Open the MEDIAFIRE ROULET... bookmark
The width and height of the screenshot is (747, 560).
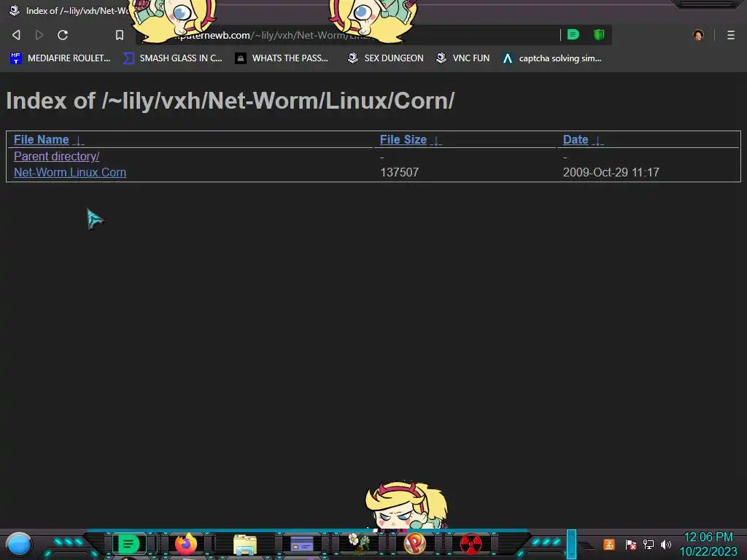[61, 58]
